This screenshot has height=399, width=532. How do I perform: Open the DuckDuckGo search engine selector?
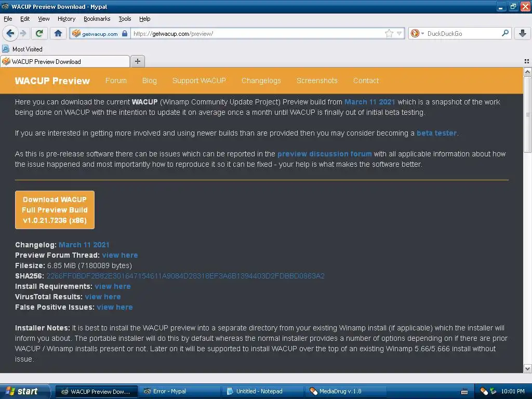point(417,33)
